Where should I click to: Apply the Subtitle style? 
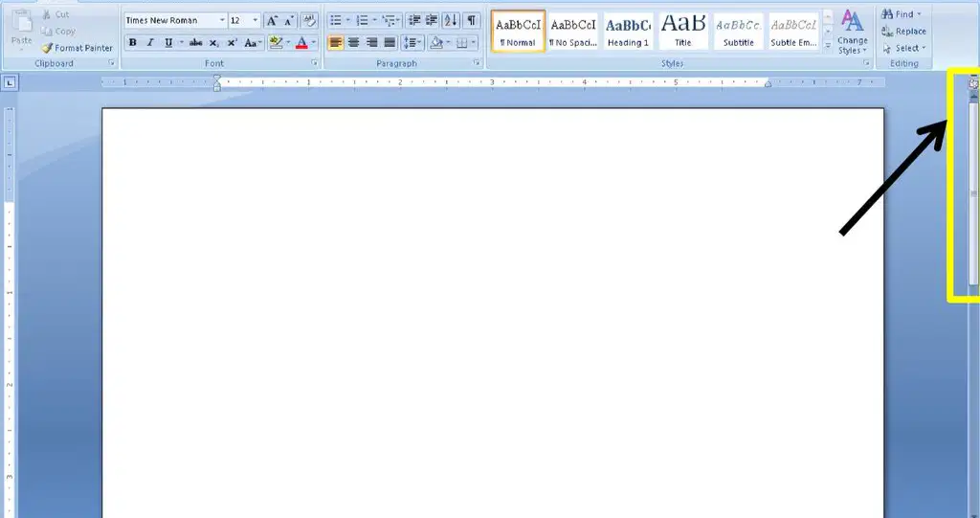click(738, 31)
